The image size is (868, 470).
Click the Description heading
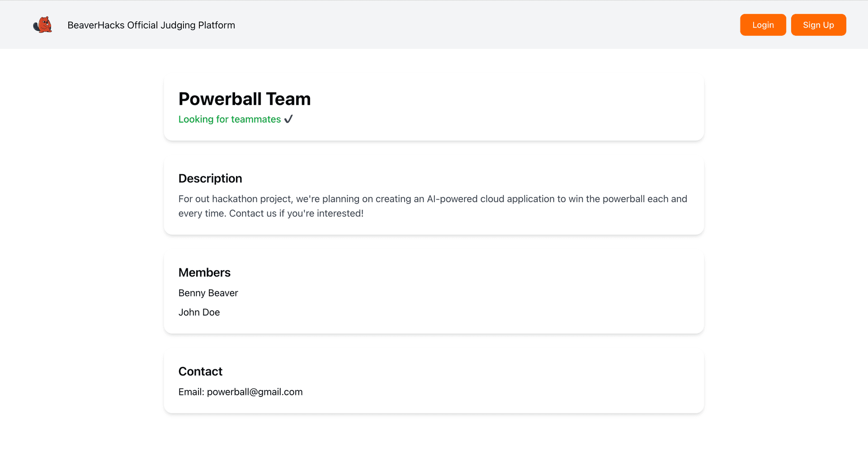(x=210, y=178)
